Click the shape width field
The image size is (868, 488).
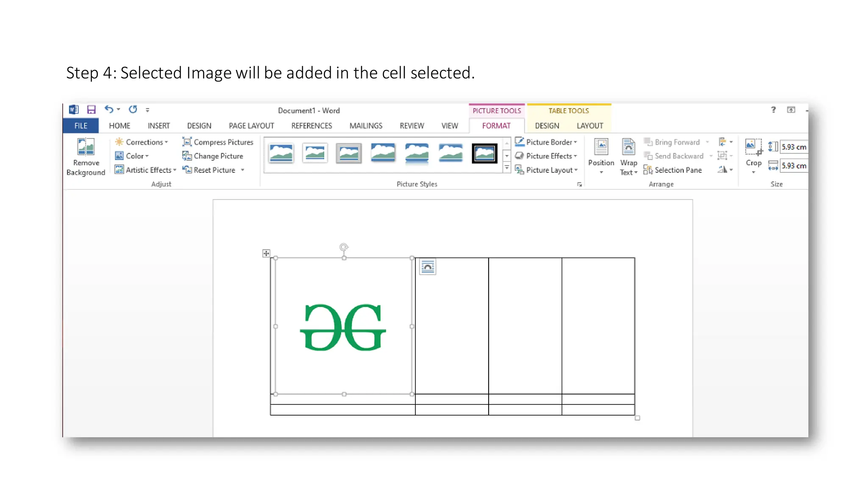(793, 166)
